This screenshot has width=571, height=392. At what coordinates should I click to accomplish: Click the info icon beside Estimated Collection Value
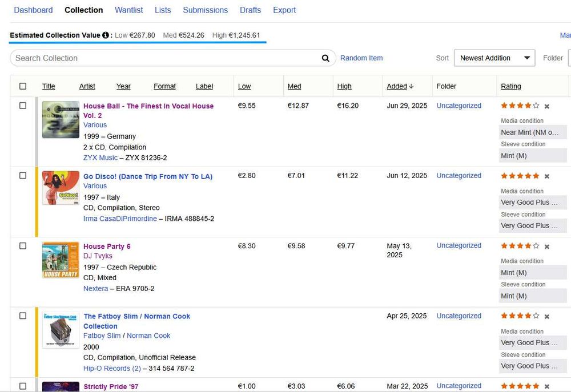coord(106,35)
